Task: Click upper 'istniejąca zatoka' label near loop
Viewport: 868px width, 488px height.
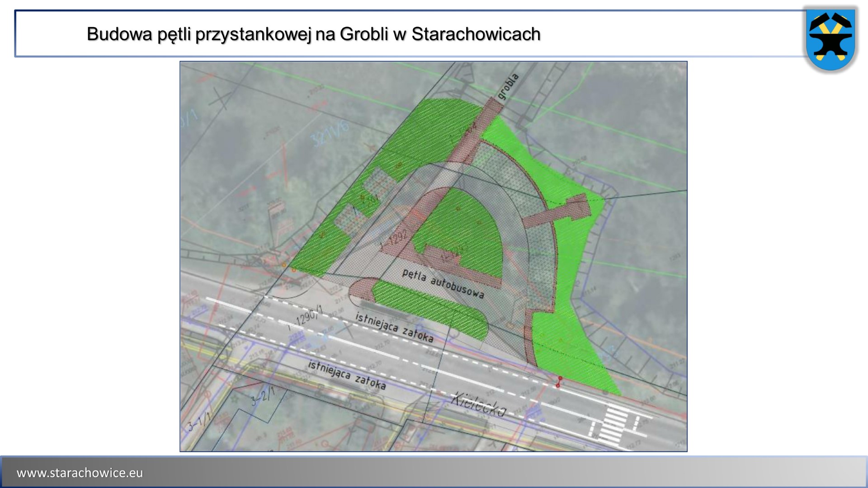Action: (x=394, y=327)
